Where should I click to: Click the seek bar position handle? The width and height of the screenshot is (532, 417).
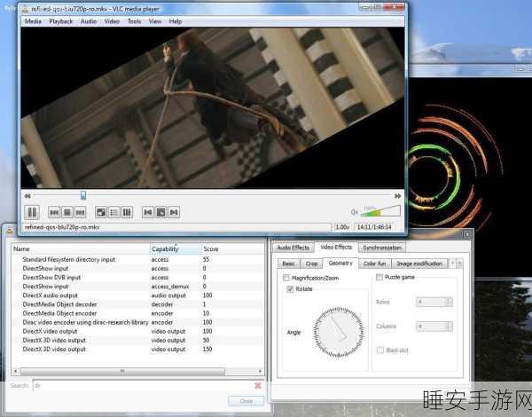[83, 195]
